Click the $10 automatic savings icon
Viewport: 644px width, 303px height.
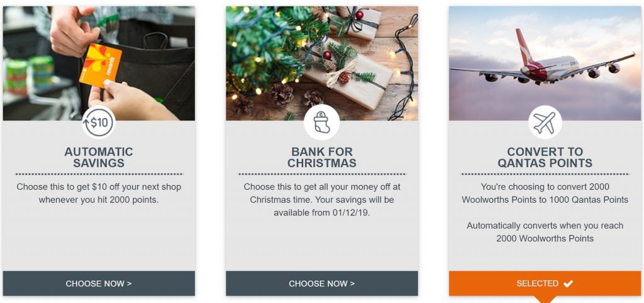tap(99, 122)
